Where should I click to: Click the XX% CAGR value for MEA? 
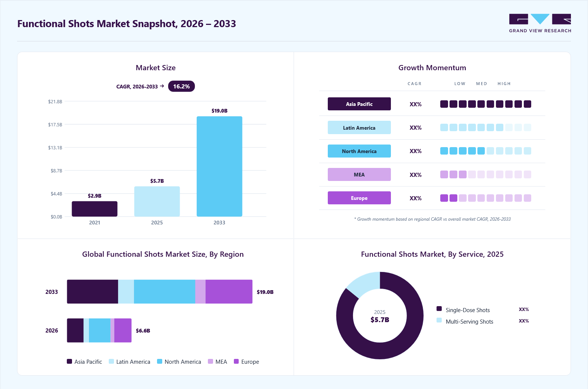tap(415, 175)
